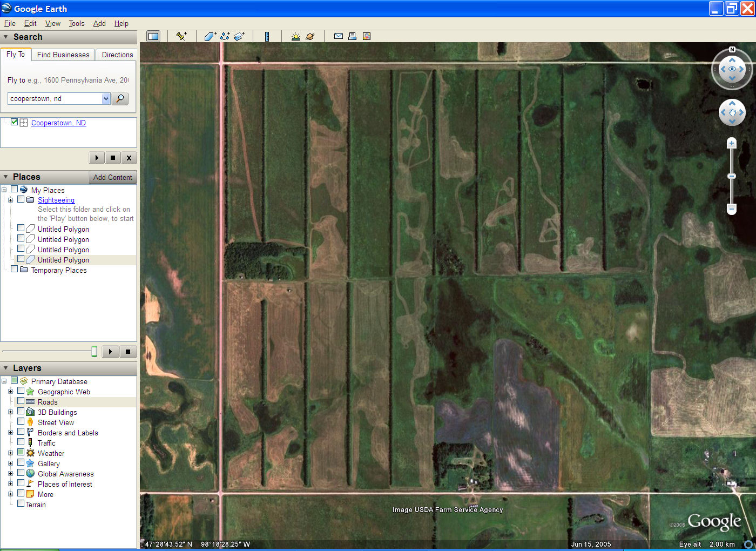Enable the Terrain layer checkbox
The height and width of the screenshot is (551, 756).
point(21,504)
